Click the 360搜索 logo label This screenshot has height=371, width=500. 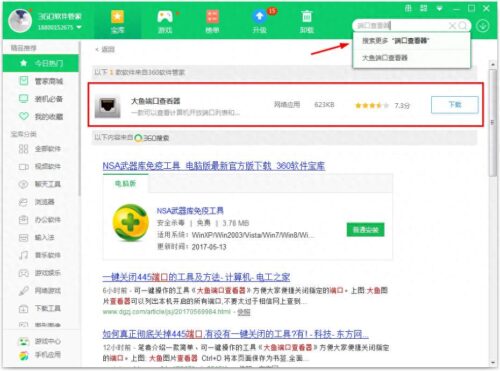click(152, 138)
